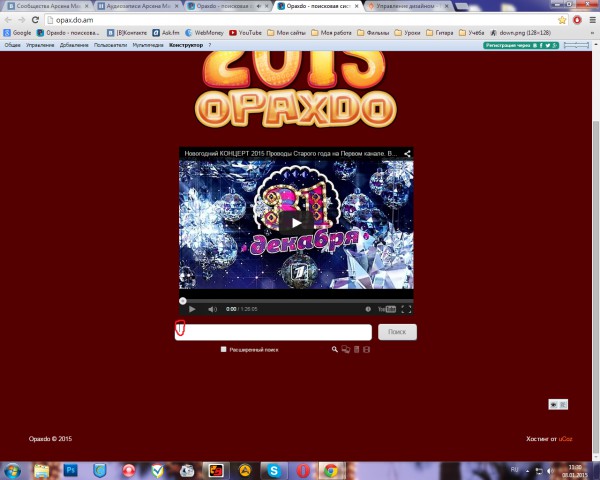
Task: Open the video info icon
Action: click(368, 309)
